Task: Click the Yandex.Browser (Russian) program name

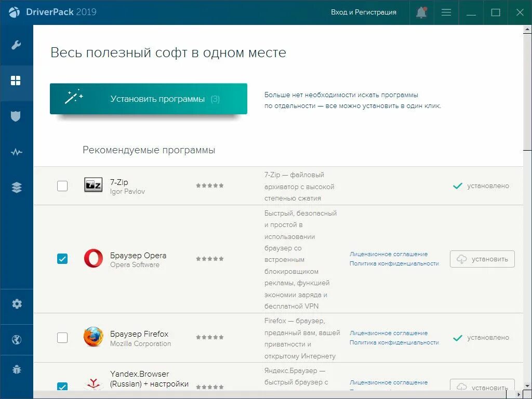Action: click(x=149, y=379)
